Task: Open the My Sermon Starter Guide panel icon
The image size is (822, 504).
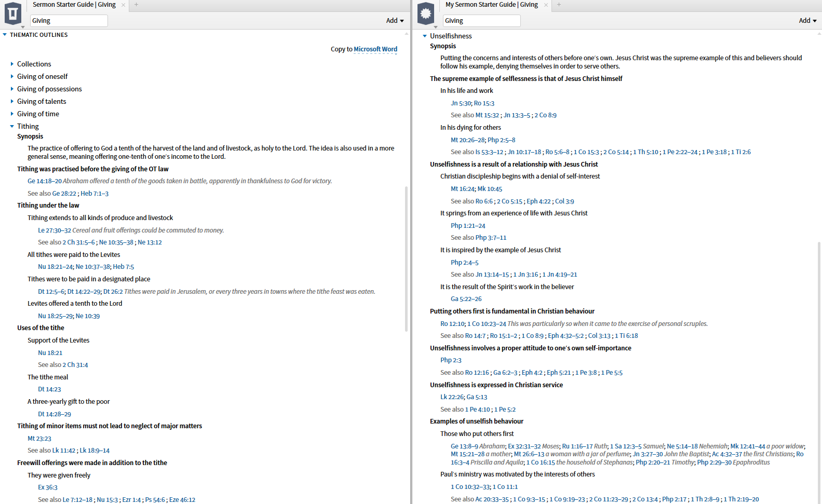Action: click(426, 13)
